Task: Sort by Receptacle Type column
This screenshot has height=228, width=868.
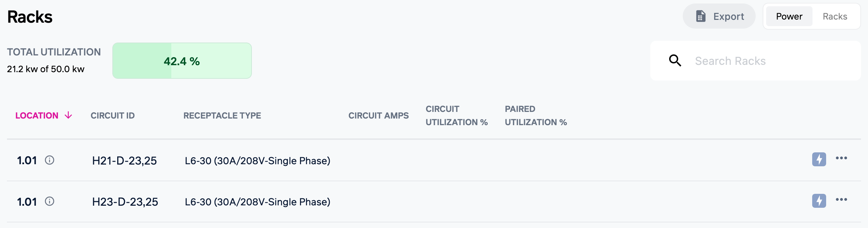Action: coord(222,116)
